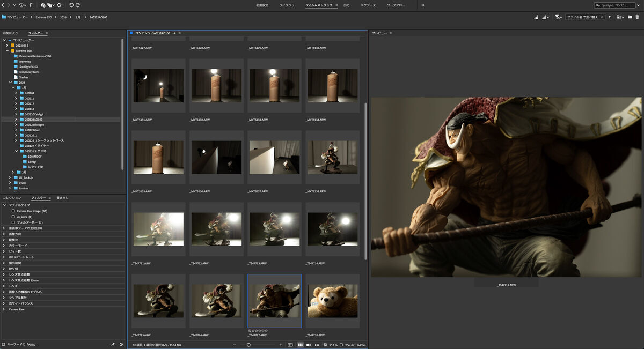644x349 pixels.
Task: Click the trash icon to delete item
Action: point(637,17)
